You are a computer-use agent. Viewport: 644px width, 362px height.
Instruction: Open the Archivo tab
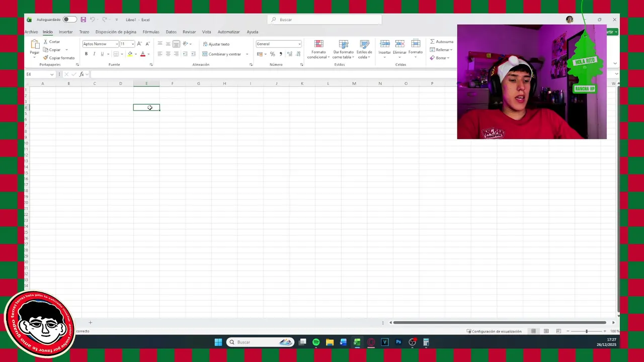click(31, 32)
